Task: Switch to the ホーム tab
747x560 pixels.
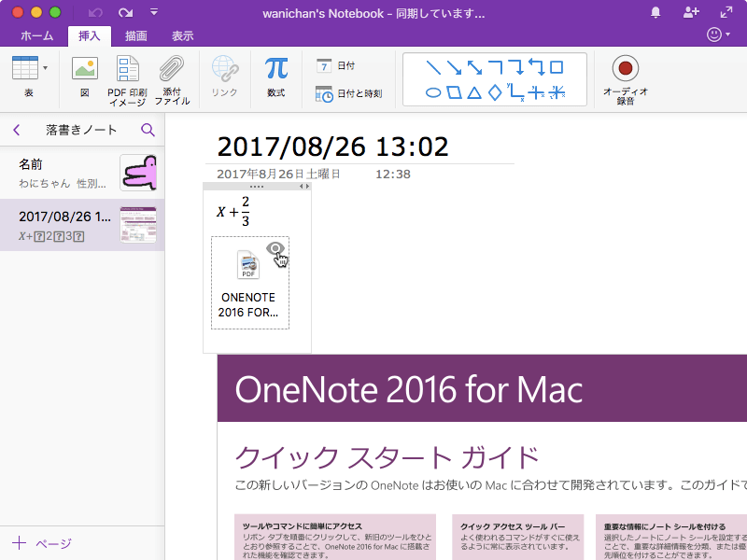Action: click(x=37, y=36)
